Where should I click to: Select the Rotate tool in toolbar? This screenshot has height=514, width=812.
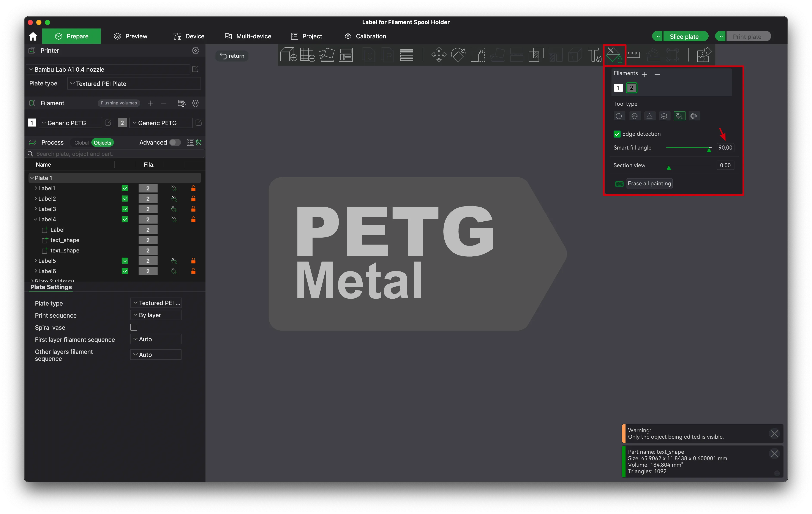[x=458, y=55]
